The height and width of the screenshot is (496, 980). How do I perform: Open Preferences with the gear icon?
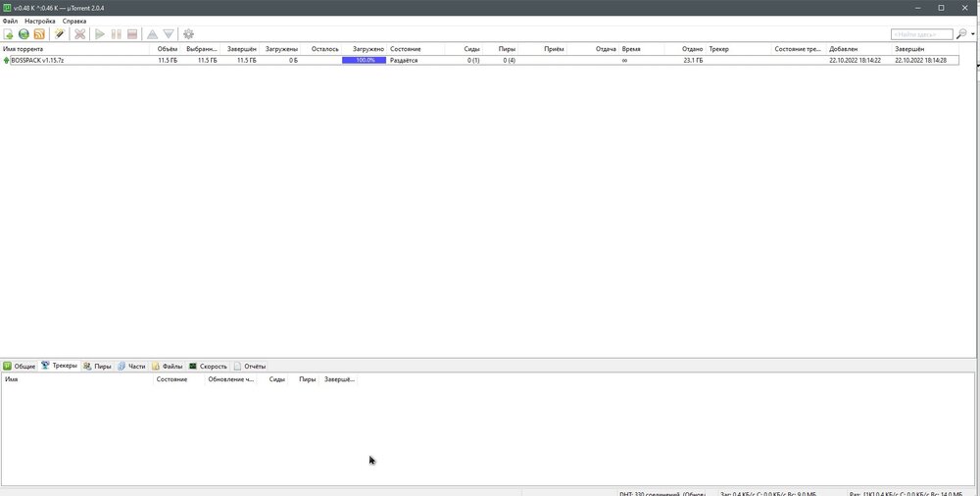click(x=189, y=34)
